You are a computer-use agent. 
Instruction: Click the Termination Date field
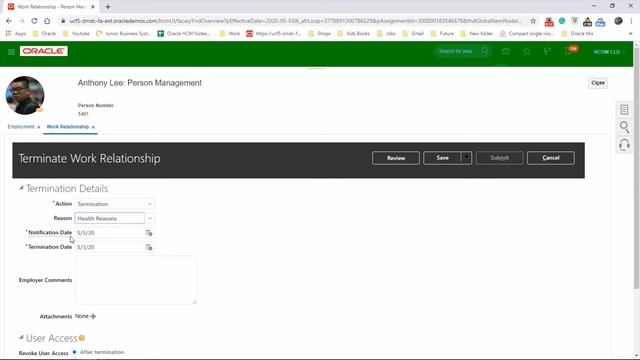point(109,247)
